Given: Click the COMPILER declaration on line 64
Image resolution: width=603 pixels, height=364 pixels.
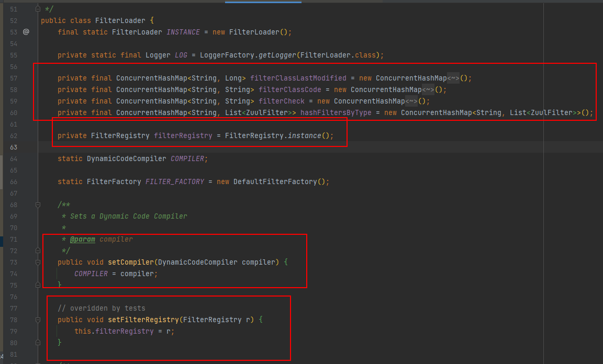Looking at the screenshot, I should click(x=187, y=159).
